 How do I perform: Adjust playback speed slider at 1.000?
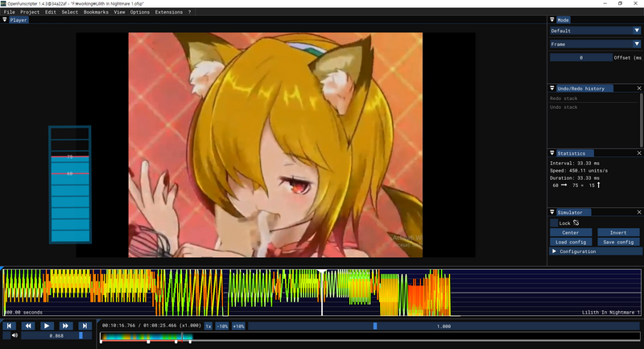[444, 326]
